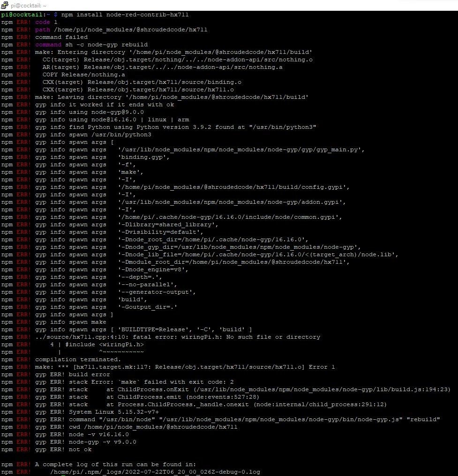Click 'compilation terminated.' text
Image resolution: width=458 pixels, height=476 pixels.
click(78, 359)
